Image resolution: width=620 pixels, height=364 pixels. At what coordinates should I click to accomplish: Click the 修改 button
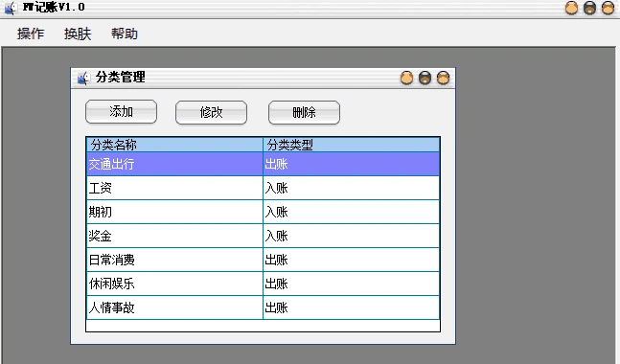click(x=211, y=113)
